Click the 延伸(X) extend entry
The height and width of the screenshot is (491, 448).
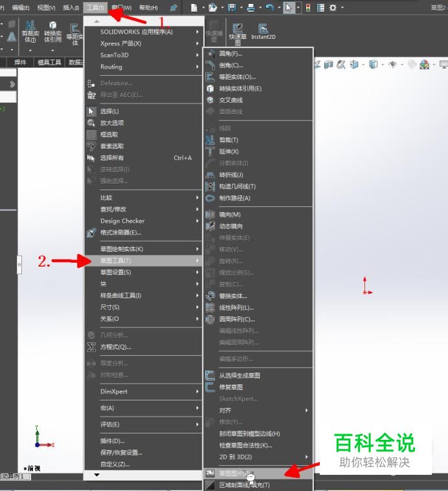[258, 151]
